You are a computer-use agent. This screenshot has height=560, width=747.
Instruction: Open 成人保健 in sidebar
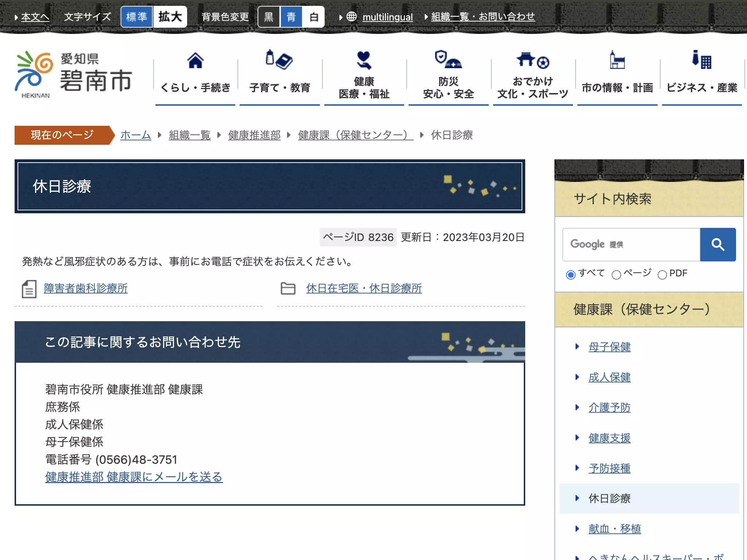coord(609,377)
